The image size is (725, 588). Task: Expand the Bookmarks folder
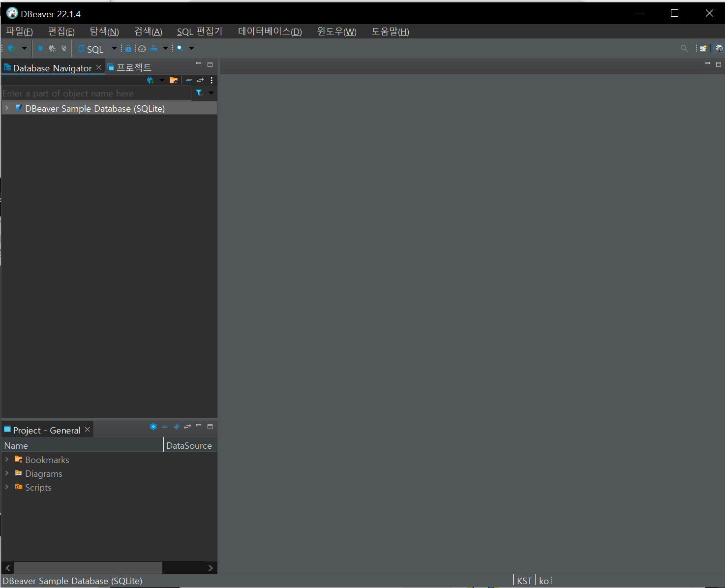[x=7, y=459]
